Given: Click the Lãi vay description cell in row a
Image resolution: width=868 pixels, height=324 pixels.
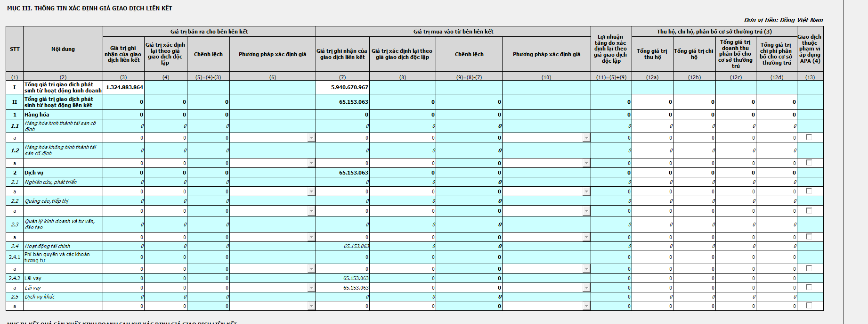Looking at the screenshot, I should point(63,288).
